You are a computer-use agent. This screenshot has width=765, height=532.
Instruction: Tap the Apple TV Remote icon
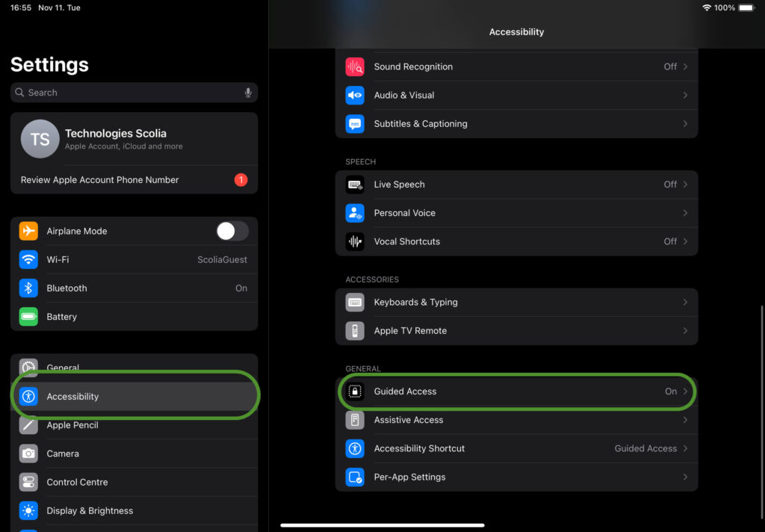pyautogui.click(x=355, y=331)
